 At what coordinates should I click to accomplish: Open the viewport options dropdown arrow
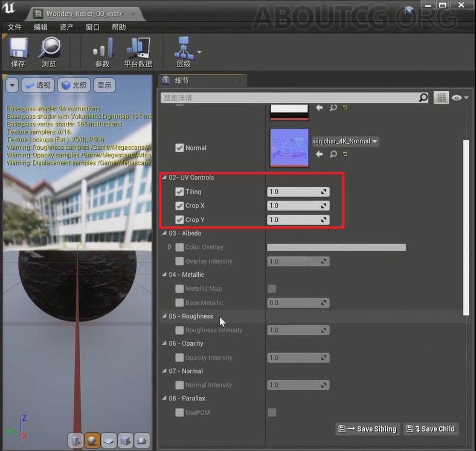click(12, 85)
